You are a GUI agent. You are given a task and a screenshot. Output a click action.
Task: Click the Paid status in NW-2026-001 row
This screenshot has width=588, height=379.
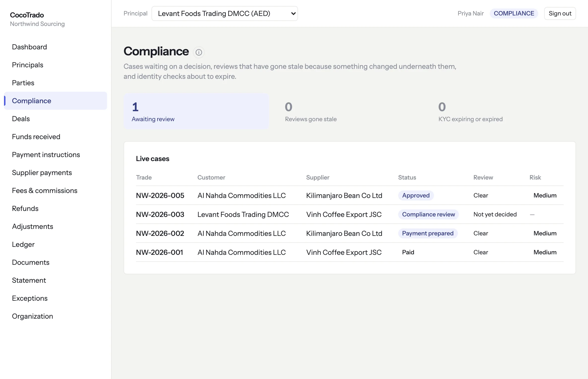408,252
